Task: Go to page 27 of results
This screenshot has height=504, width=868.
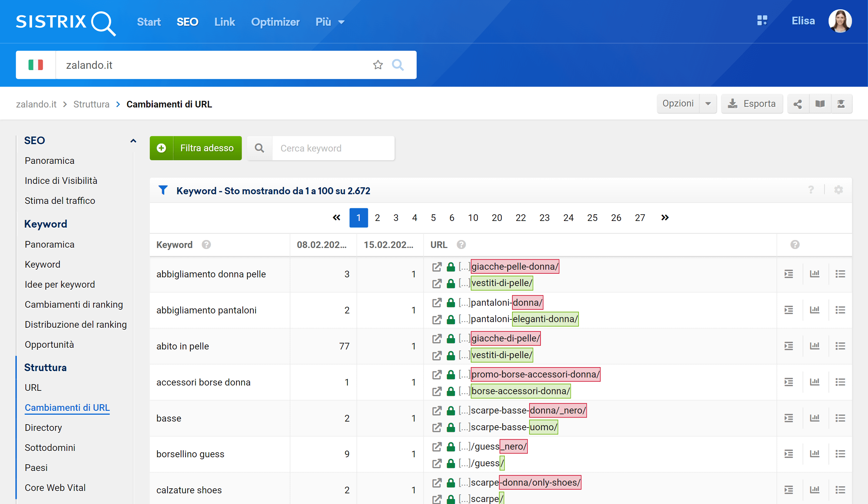Action: pos(640,218)
